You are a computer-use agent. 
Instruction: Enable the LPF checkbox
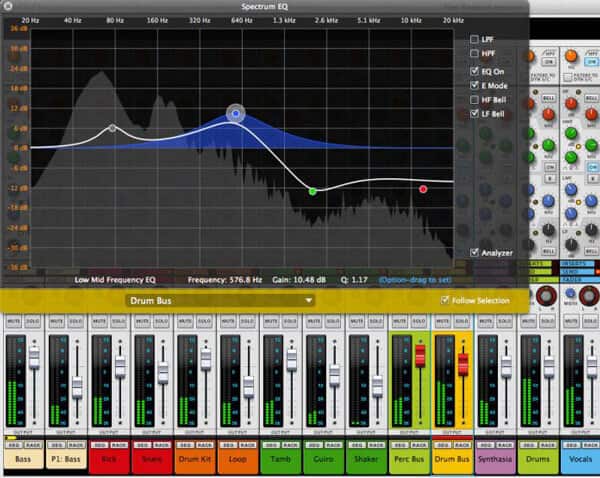click(x=474, y=39)
